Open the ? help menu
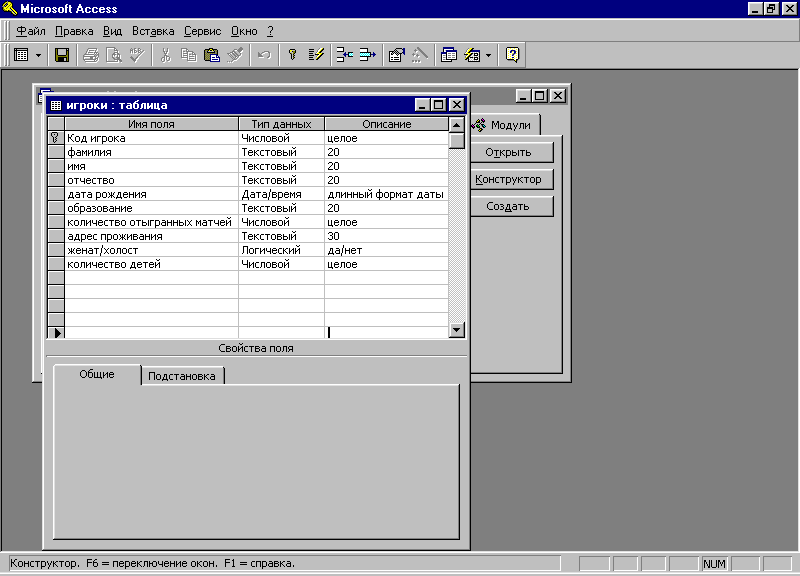Image resolution: width=800 pixels, height=576 pixels. [x=270, y=31]
